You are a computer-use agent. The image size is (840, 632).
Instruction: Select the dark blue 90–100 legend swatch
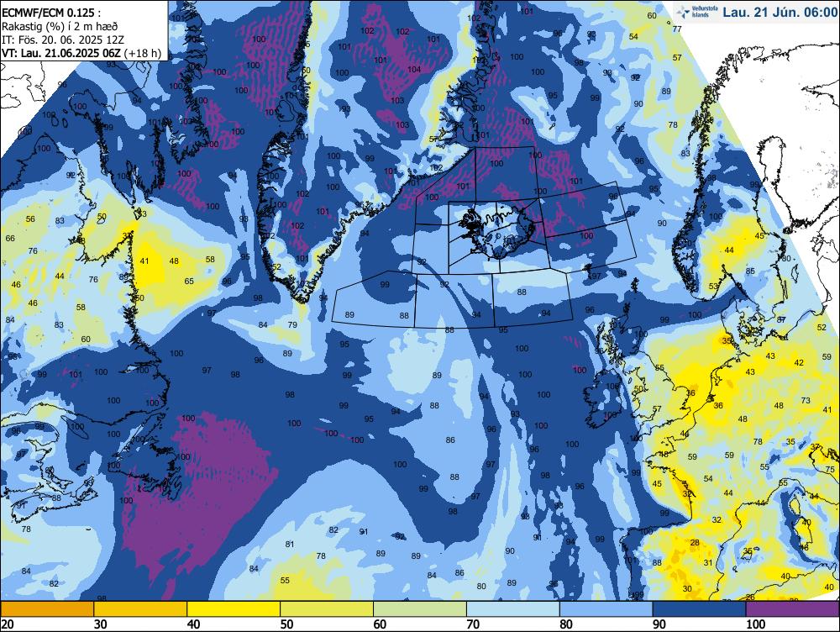699,609
